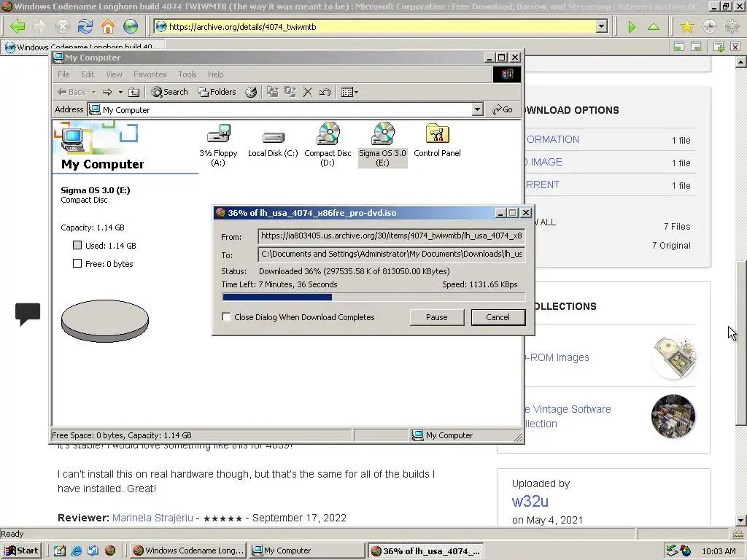Switch to 36% download taskbar button

(425, 551)
